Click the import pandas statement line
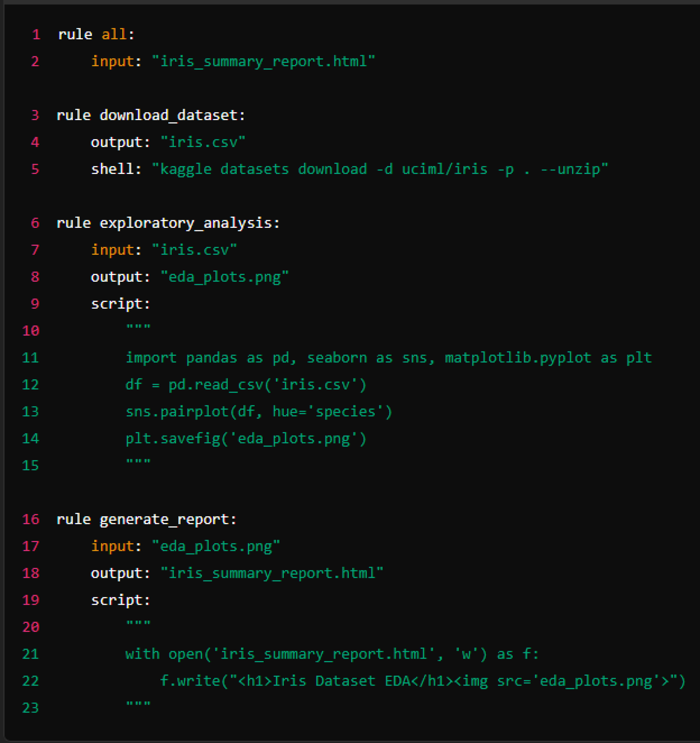The height and width of the screenshot is (743, 700). [388, 358]
